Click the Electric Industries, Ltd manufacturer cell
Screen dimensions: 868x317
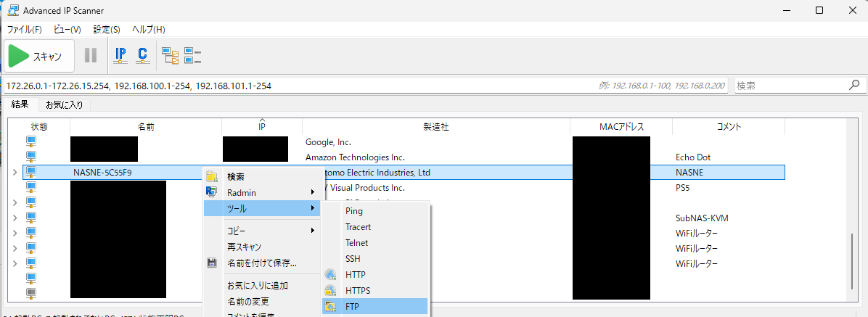click(x=377, y=173)
